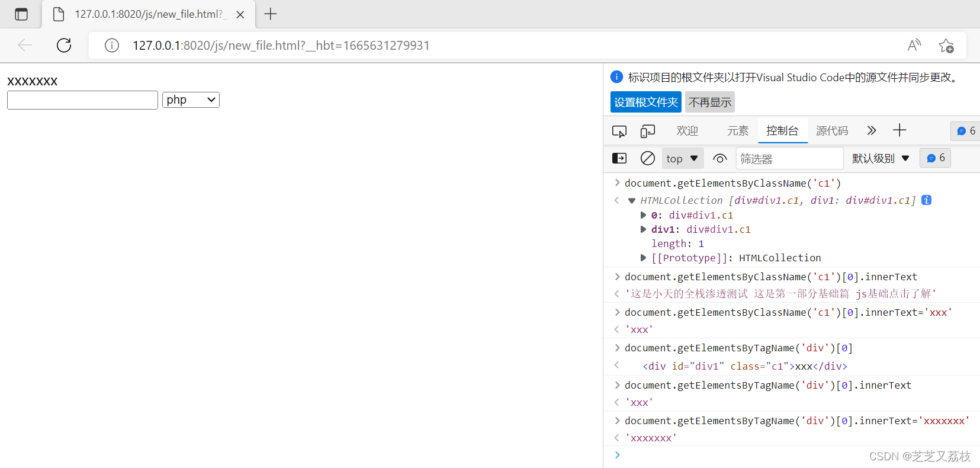Open issues counter in tab bar
The image size is (980, 468).
pos(966,131)
